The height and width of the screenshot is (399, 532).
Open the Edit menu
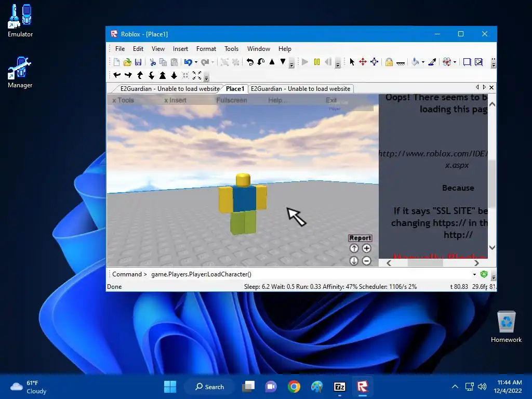click(x=138, y=49)
